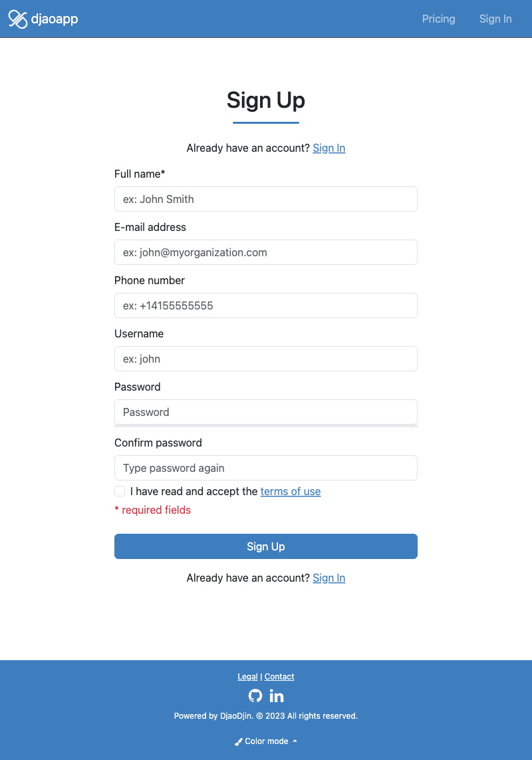Focus the Phone number input field
532x760 pixels.
pyautogui.click(x=266, y=306)
